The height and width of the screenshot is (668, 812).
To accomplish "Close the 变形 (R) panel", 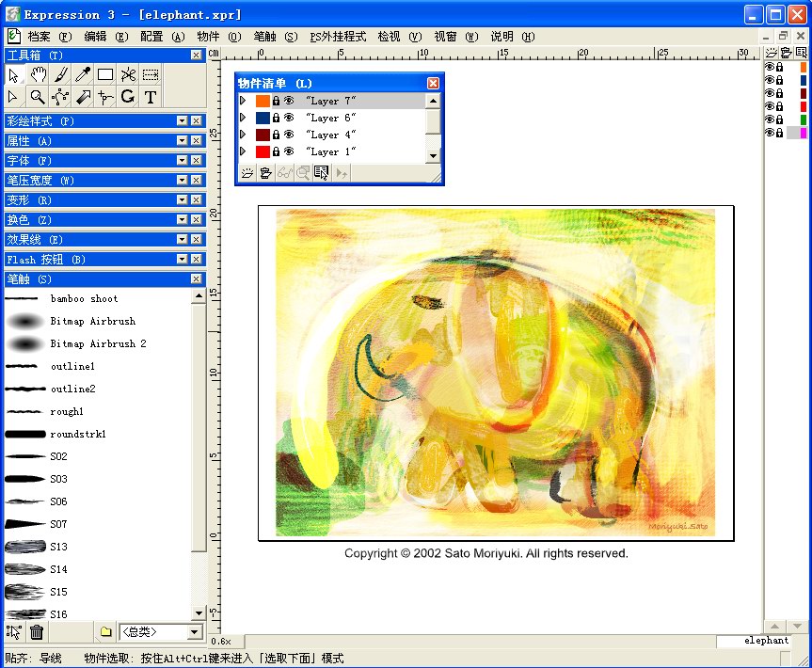I will 196,199.
